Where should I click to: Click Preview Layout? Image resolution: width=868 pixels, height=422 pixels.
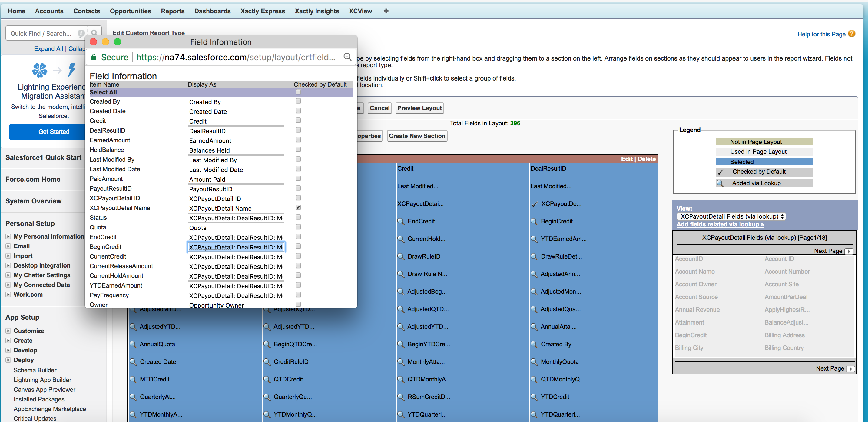419,108
